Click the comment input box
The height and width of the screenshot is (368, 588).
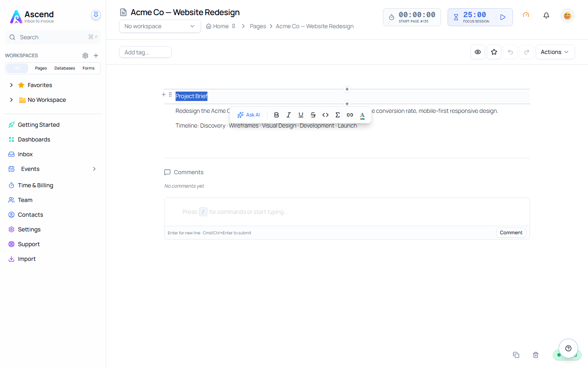[x=347, y=212]
